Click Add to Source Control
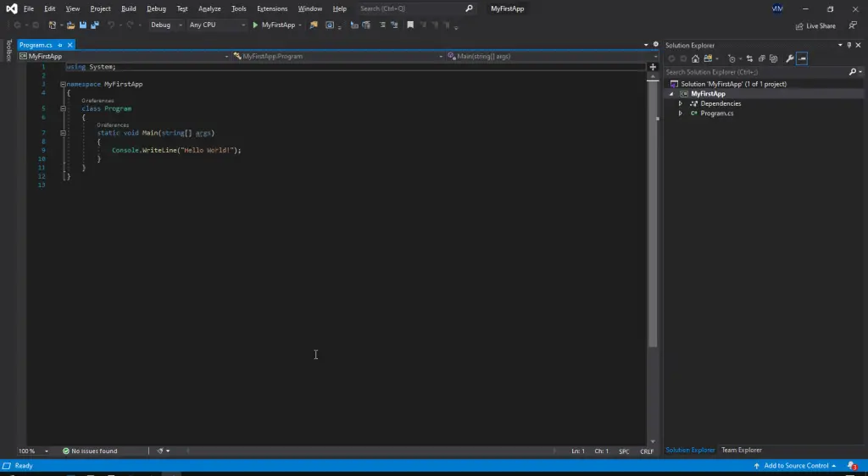This screenshot has width=868, height=476. tap(795, 466)
